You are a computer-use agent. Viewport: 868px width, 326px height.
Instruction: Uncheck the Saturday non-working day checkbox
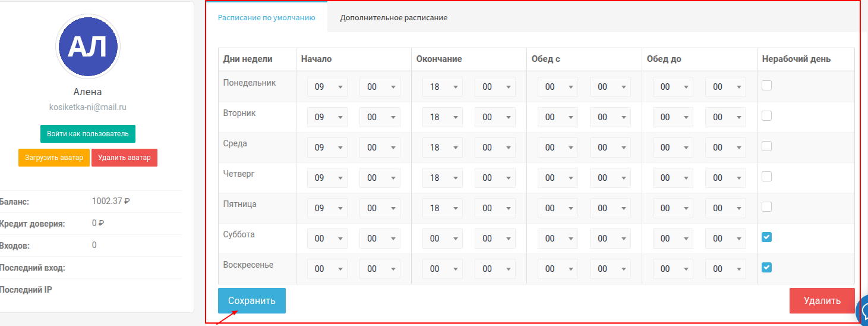pos(766,237)
